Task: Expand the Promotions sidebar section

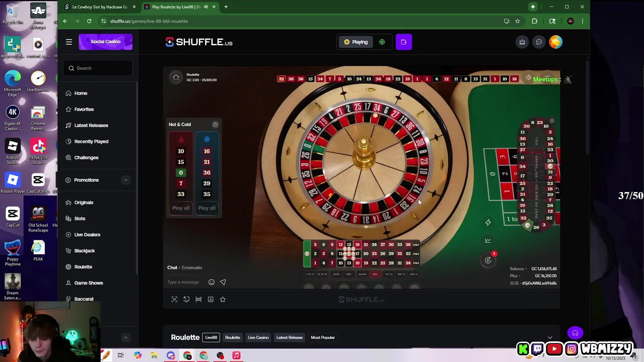Action: click(125, 180)
